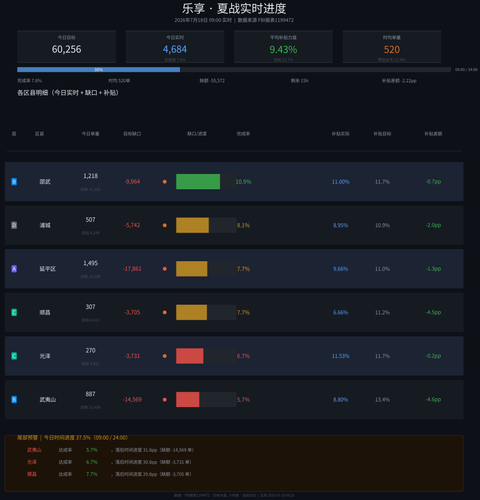
Task: Click the orange status dot in 顺昌 row
Action: (165, 312)
